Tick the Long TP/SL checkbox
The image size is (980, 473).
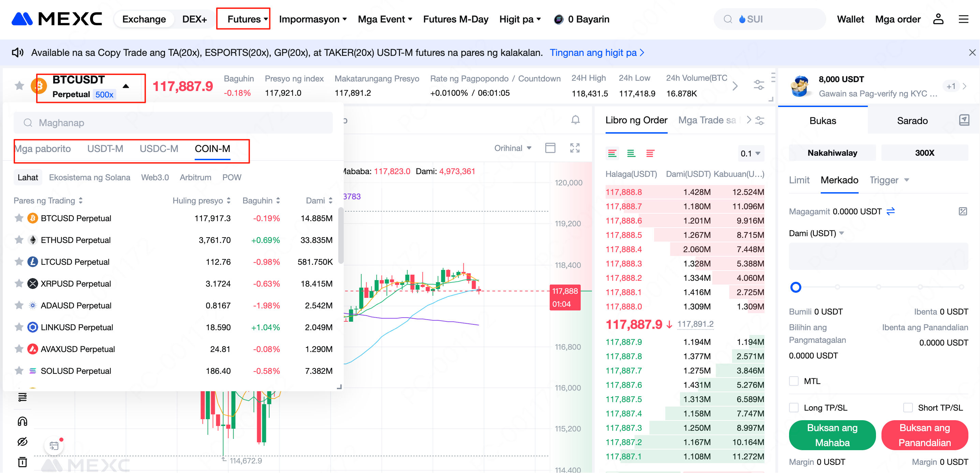pyautogui.click(x=793, y=408)
